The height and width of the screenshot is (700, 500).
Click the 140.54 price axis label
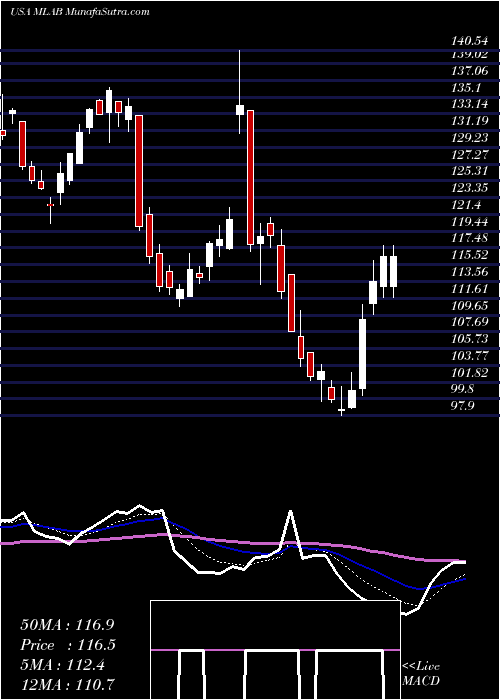click(x=469, y=42)
